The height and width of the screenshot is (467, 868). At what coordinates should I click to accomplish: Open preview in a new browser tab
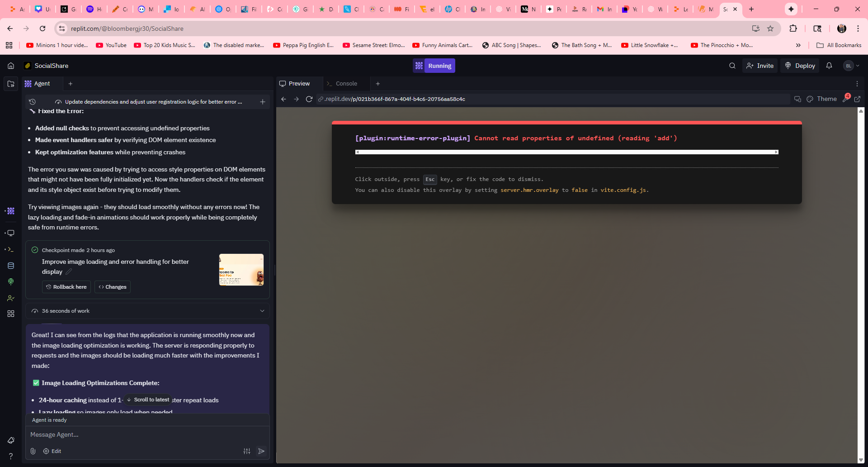(x=857, y=99)
